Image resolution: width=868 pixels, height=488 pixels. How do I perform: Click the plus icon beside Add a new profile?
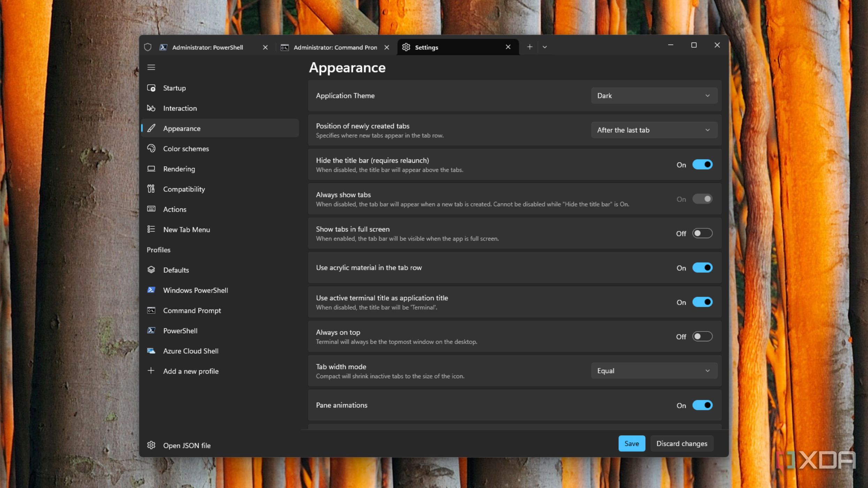151,371
